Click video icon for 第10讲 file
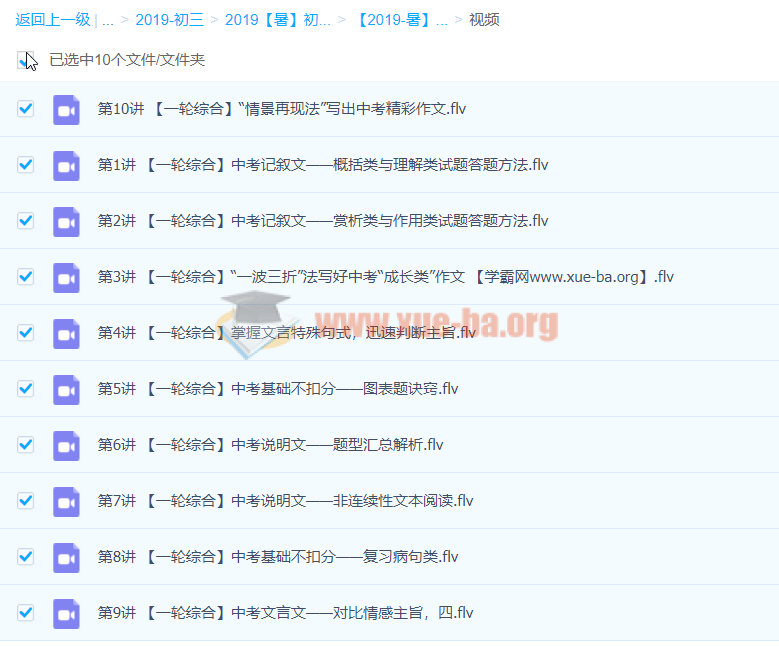 (66, 109)
